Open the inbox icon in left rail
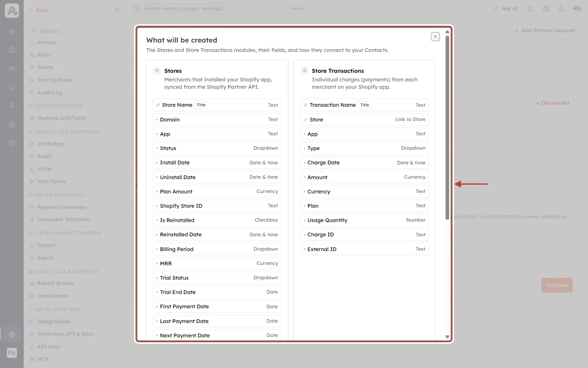This screenshot has height=368, width=588. [12, 87]
